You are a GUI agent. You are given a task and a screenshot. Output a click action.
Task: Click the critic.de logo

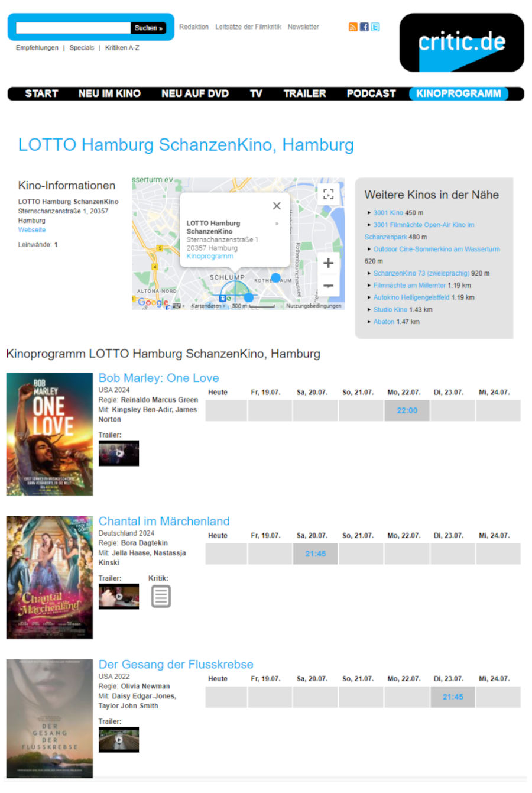pyautogui.click(x=462, y=43)
